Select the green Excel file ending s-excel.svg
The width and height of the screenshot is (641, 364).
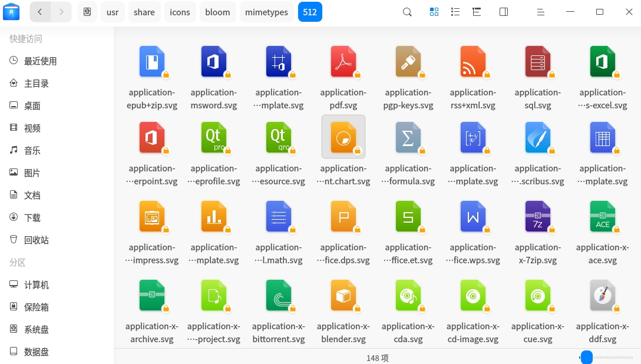603,61
